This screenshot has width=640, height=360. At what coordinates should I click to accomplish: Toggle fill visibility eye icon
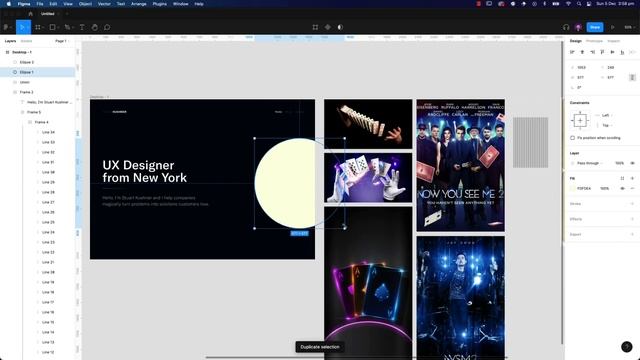click(x=622, y=189)
